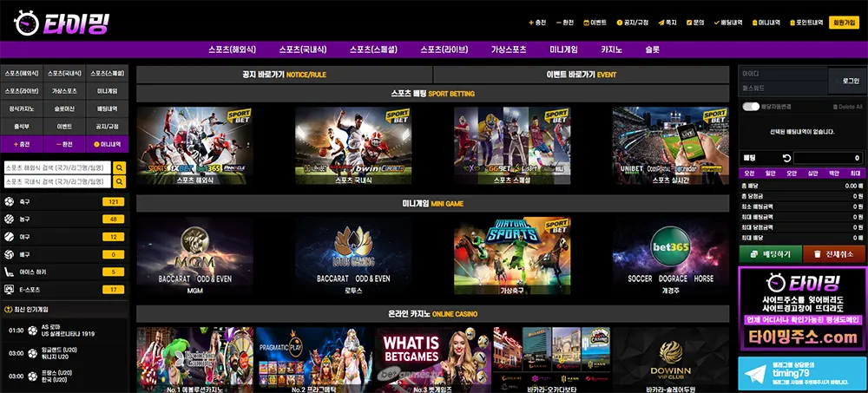The height and width of the screenshot is (393, 868).
Task: Open 충전 in the top header
Action: pyautogui.click(x=537, y=23)
